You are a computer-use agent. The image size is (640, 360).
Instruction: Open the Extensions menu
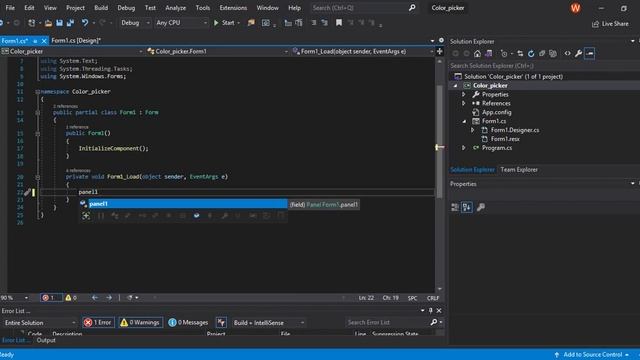coord(233,8)
